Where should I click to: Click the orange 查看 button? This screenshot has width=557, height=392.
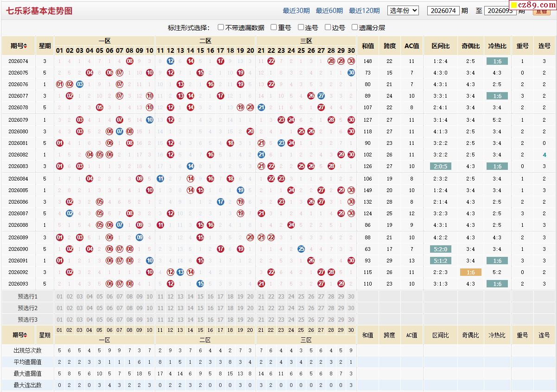[542, 12]
